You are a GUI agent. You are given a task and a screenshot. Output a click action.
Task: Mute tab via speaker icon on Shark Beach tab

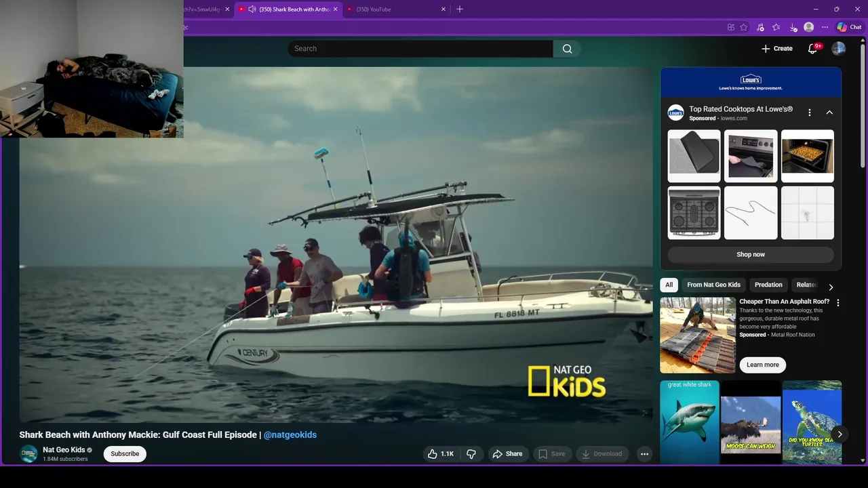(252, 9)
